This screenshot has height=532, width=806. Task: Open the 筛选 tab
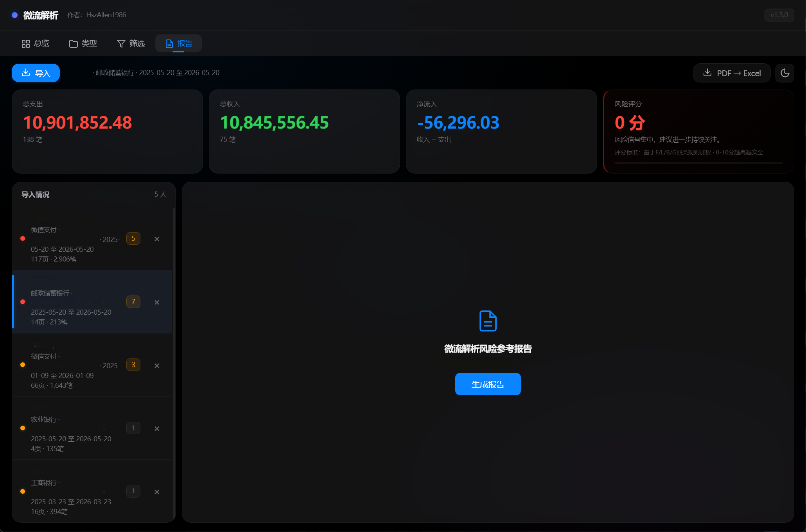tap(131, 43)
